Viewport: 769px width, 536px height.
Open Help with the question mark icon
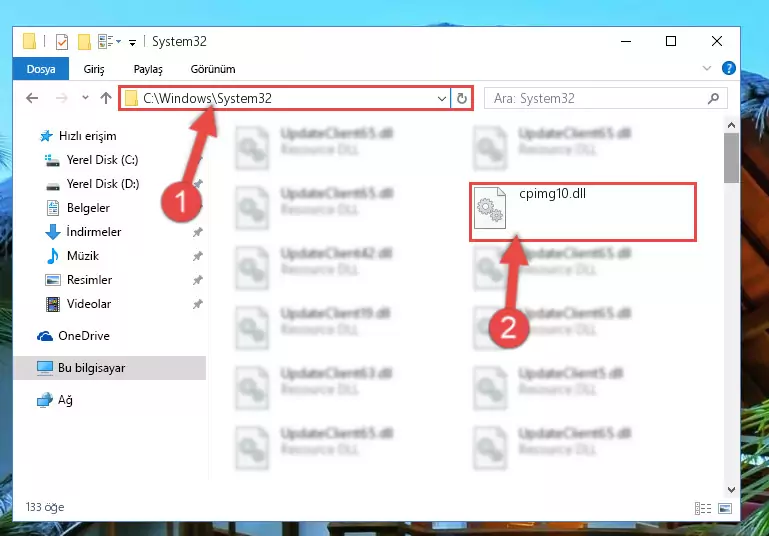(x=729, y=68)
